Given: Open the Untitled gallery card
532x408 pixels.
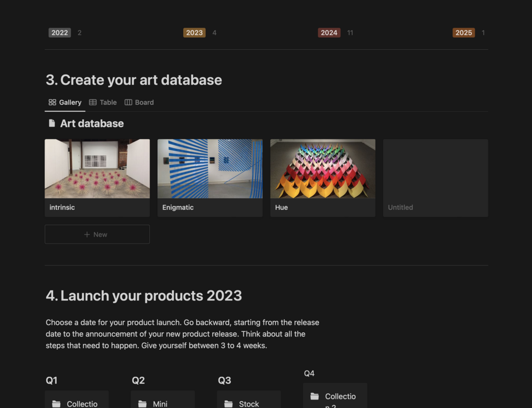Looking at the screenshot, I should click(436, 178).
